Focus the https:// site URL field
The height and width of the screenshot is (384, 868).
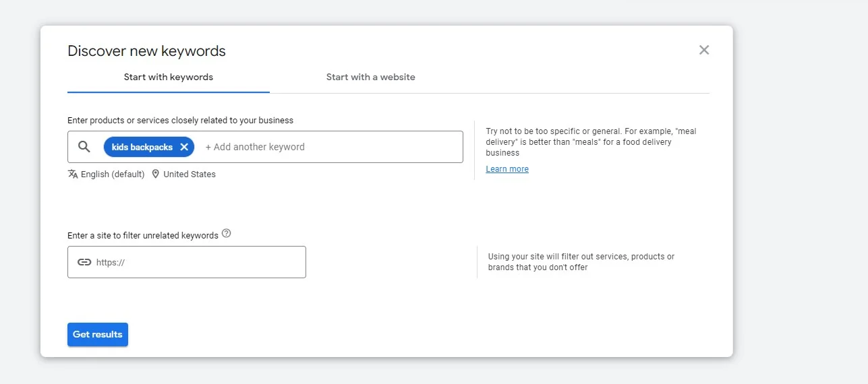[x=196, y=262]
